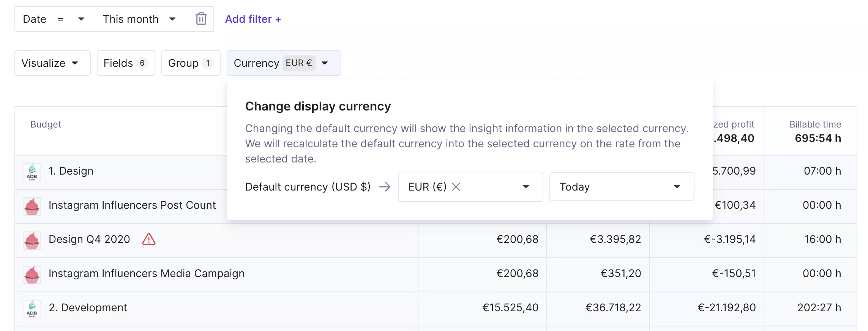The width and height of the screenshot is (868, 331).
Task: Click the cupcake icon beside Design Q4 2020
Action: pyautogui.click(x=32, y=241)
